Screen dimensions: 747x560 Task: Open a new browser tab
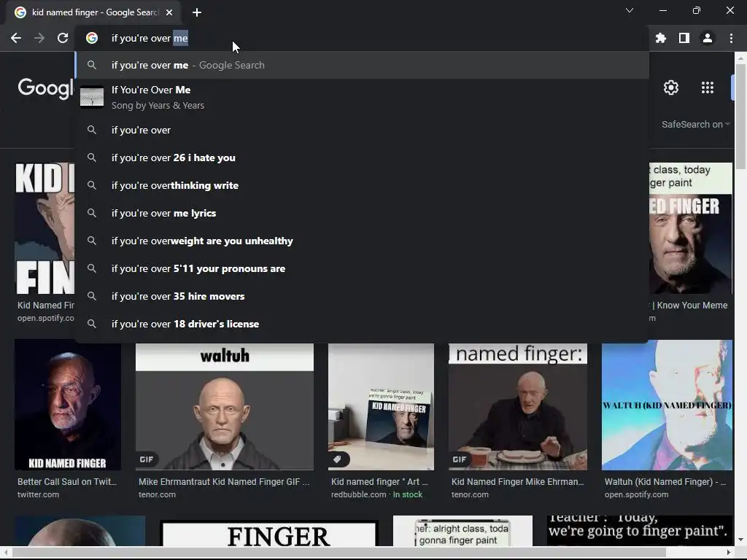click(x=197, y=12)
